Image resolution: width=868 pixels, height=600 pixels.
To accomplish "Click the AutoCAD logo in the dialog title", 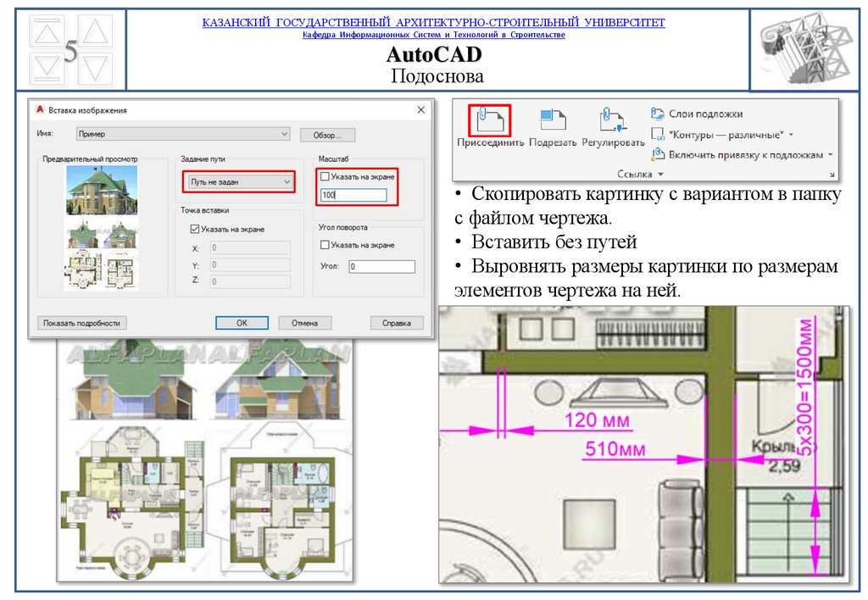I will coord(40,109).
